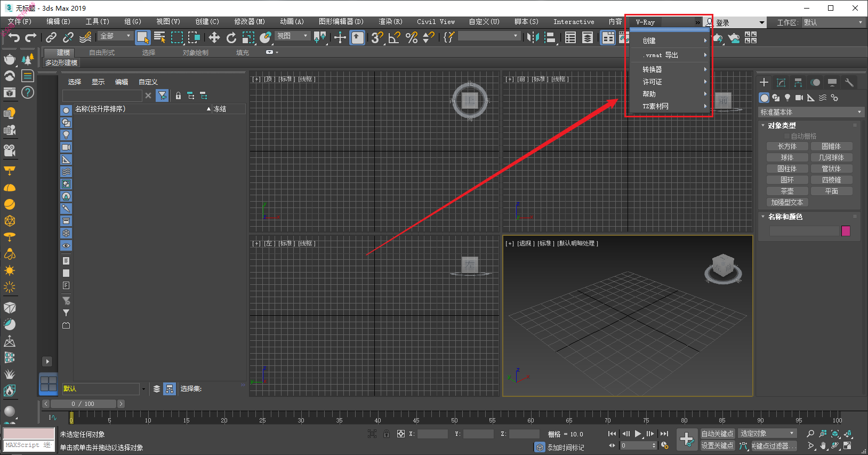Toggle the Angle Snap icon

coord(395,37)
